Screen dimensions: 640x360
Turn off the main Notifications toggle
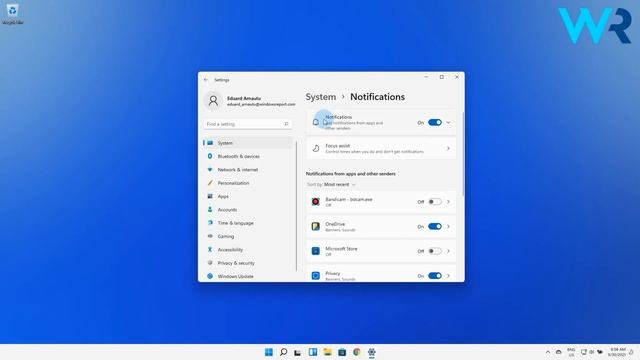click(x=435, y=122)
